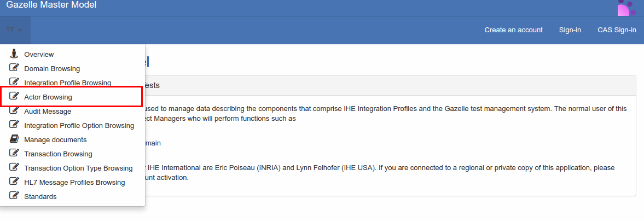Image resolution: width=644 pixels, height=222 pixels.
Task: Select Integration Profile Option Browsing
Action: (79, 125)
